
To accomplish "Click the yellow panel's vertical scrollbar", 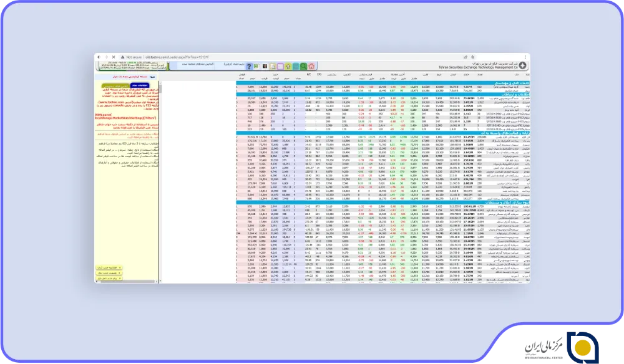I will (160, 181).
